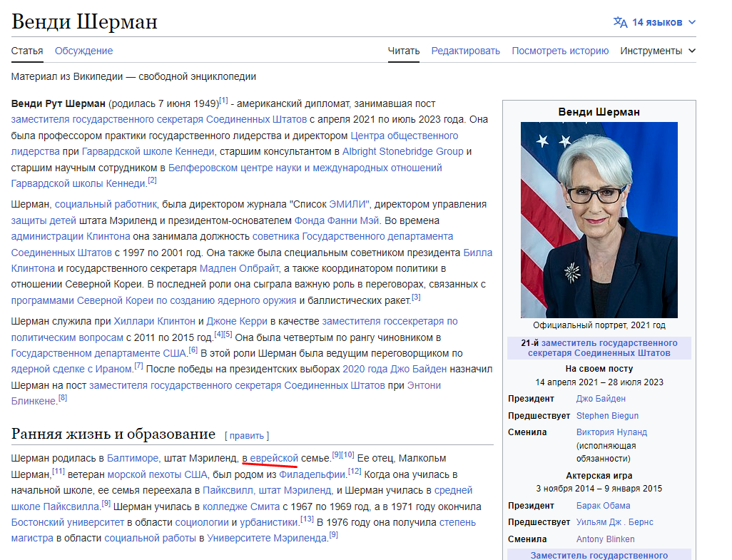Viewport: 732px width, 560px height.
Task: Open the Читать view tab
Action: pos(403,51)
